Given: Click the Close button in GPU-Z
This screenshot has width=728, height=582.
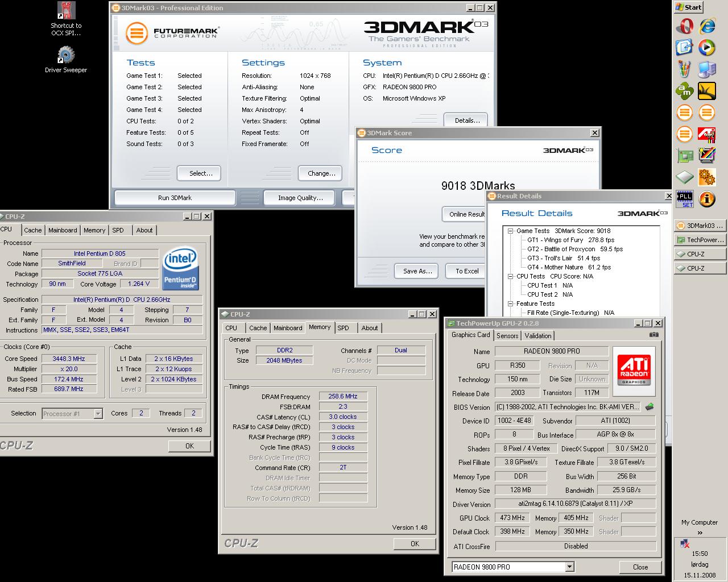Looking at the screenshot, I should [x=640, y=567].
